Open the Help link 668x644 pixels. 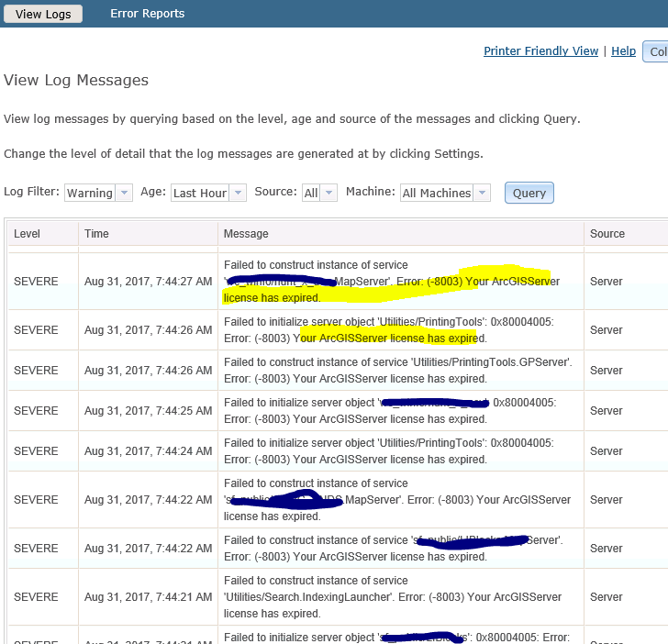623,51
